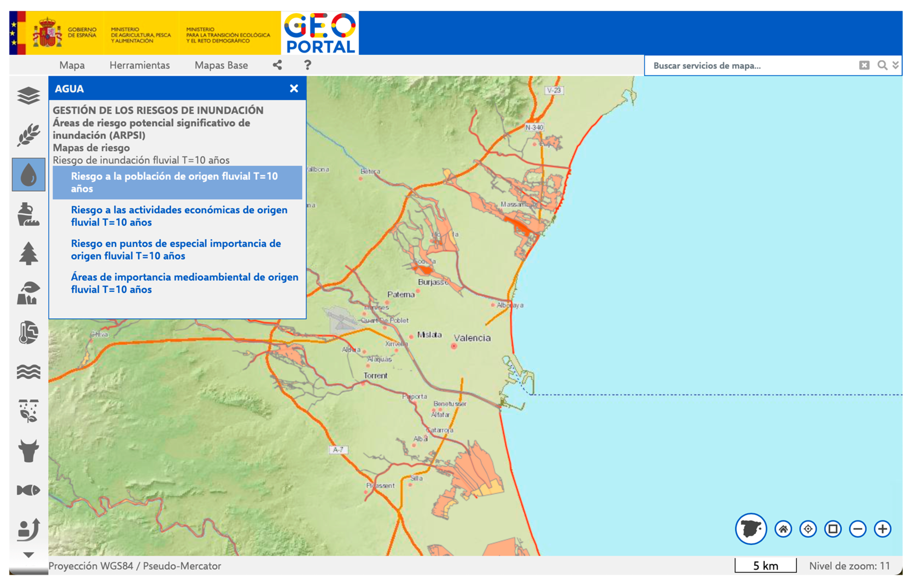The width and height of the screenshot is (912, 588).
Task: Zoom out with the minus button
Action: click(x=857, y=529)
